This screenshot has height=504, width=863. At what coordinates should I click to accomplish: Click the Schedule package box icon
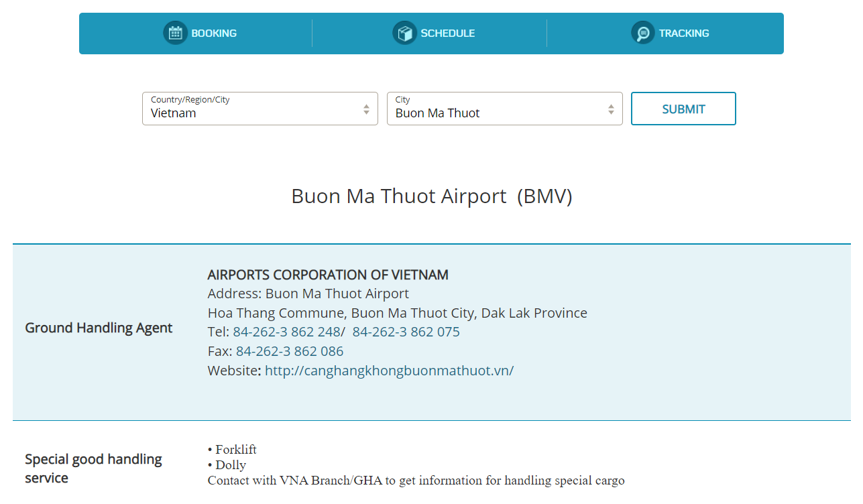coord(404,33)
